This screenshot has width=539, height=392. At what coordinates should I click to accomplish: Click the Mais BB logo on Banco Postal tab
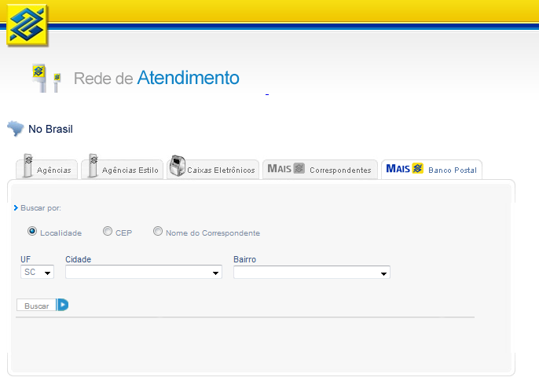click(x=405, y=169)
